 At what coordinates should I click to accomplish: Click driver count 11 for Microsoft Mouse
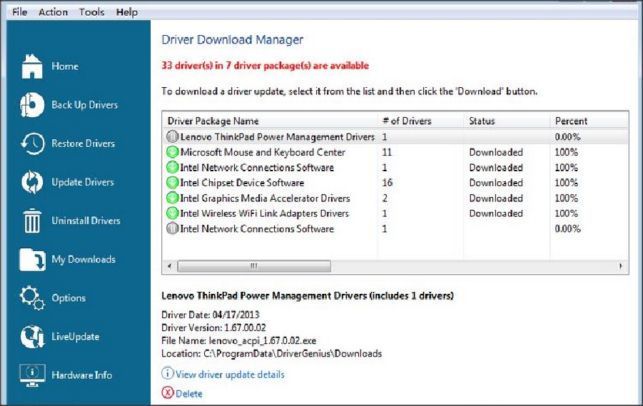[x=387, y=152]
